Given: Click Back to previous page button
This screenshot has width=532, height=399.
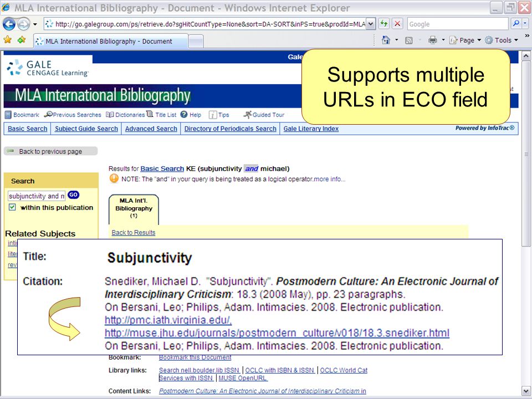Looking at the screenshot, I should click(50, 151).
